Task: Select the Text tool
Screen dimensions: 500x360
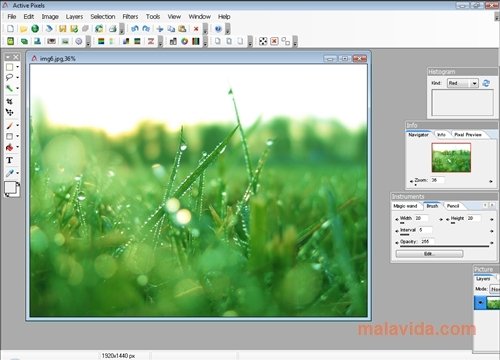Action: [10, 160]
